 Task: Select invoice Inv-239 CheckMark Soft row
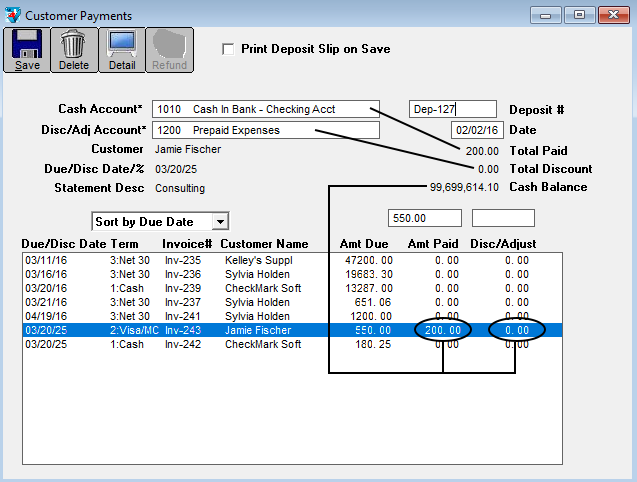click(200, 288)
